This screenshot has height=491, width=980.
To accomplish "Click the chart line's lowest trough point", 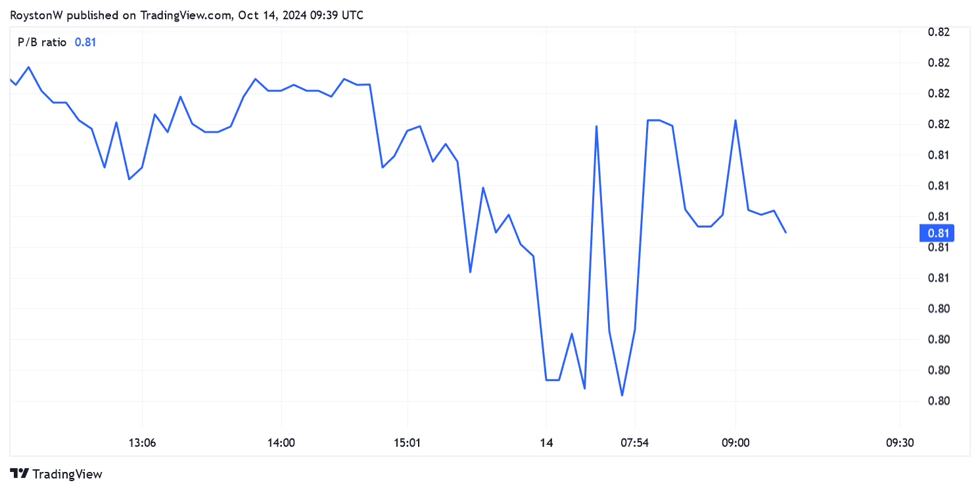I will (622, 395).
